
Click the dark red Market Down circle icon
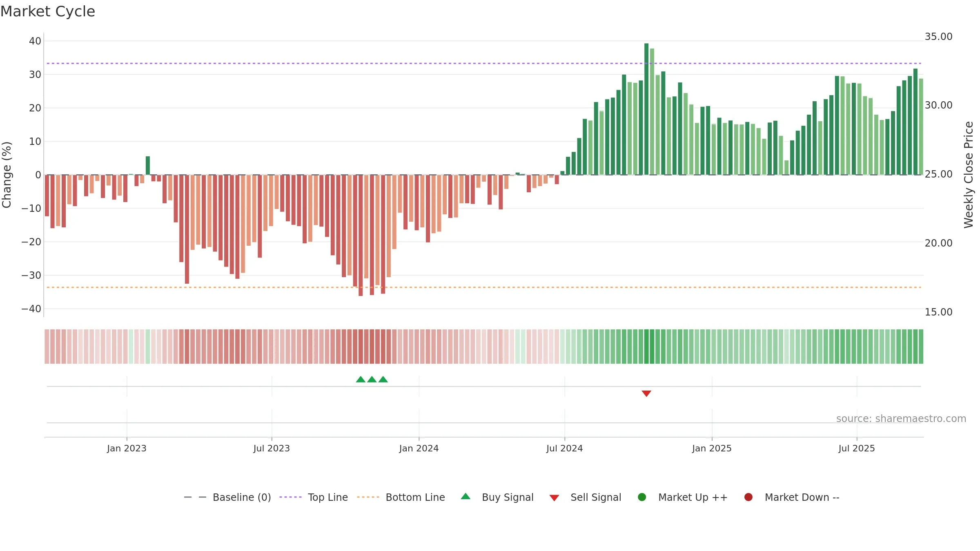point(748,497)
